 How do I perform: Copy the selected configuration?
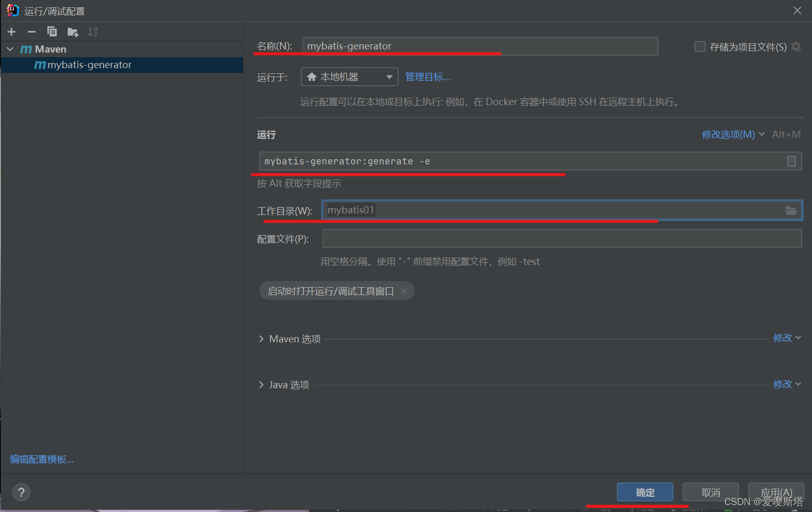click(52, 32)
